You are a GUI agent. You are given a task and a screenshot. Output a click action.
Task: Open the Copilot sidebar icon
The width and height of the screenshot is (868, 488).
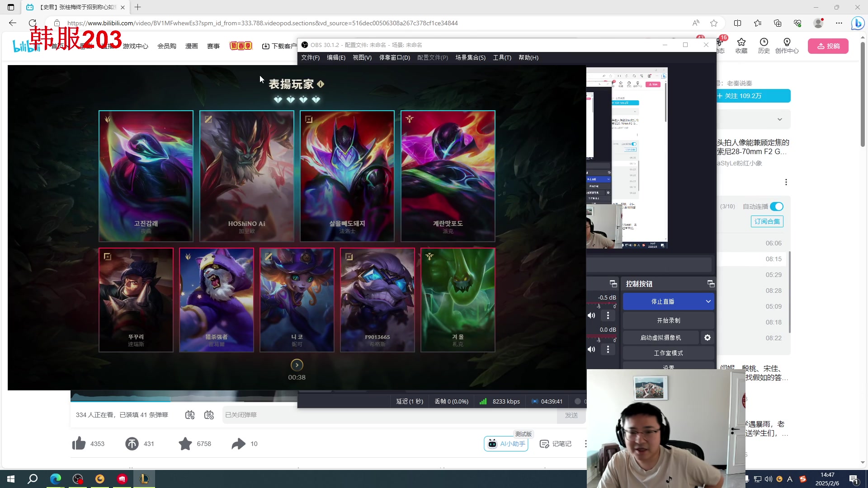857,23
